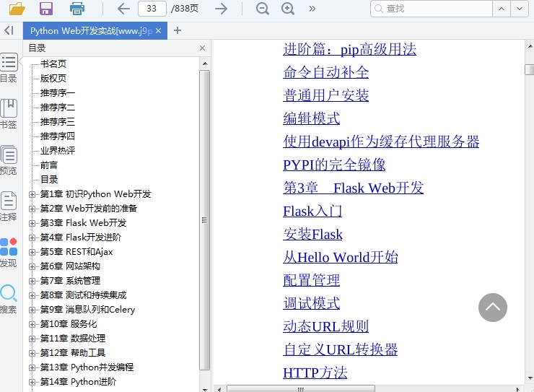Expand 第1章 初识Python Web开发 node
The image size is (534, 392).
point(32,194)
